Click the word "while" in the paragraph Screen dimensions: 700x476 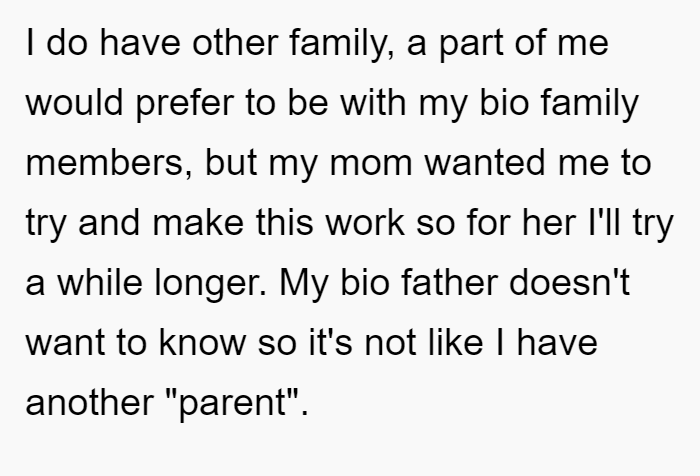tap(100, 283)
